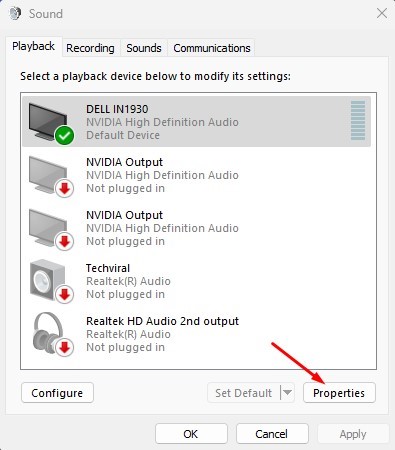The width and height of the screenshot is (395, 450).
Task: Click the red arrow badge on Techviral
Action: (x=64, y=294)
